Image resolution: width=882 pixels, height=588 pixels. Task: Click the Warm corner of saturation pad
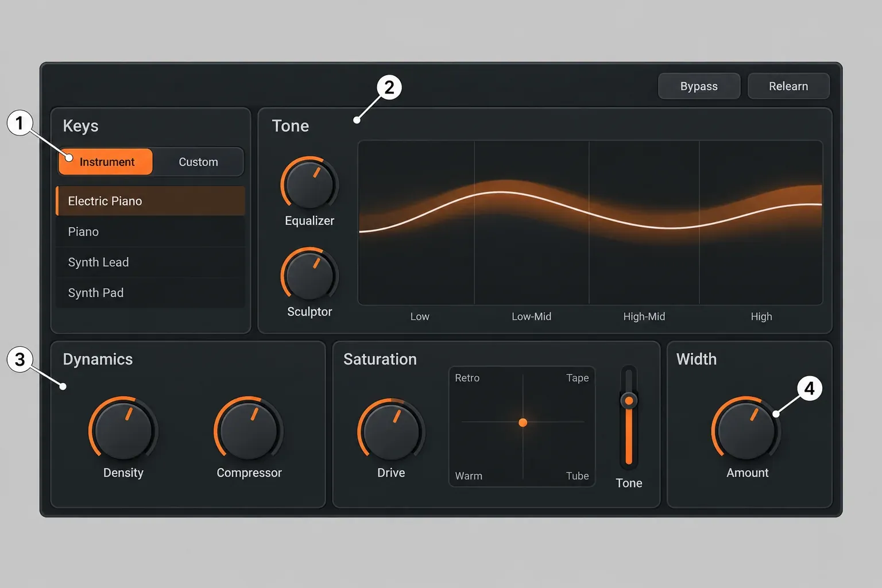[469, 476]
